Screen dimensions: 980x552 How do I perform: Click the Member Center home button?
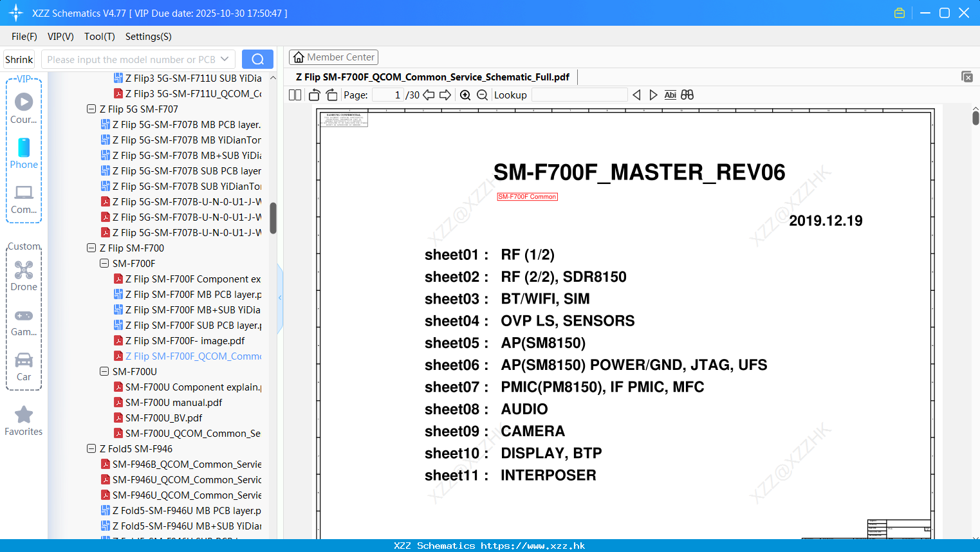[x=333, y=57]
